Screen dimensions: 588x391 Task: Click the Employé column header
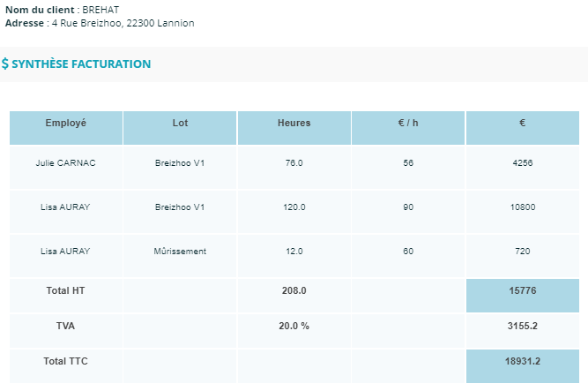coord(66,123)
